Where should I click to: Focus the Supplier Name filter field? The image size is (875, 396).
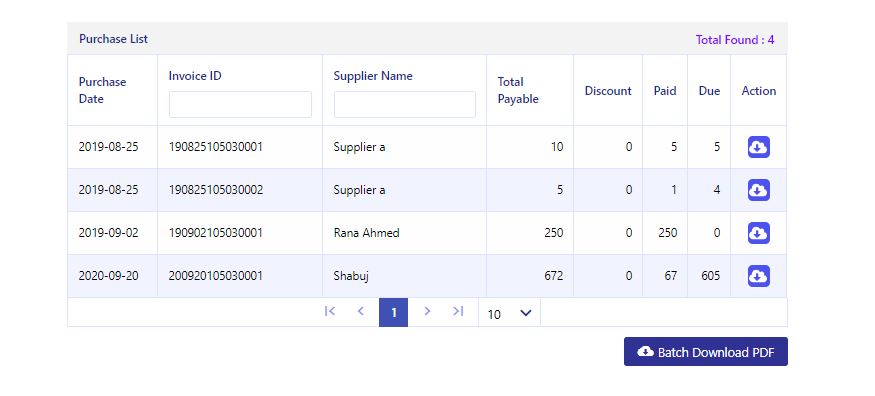[405, 104]
